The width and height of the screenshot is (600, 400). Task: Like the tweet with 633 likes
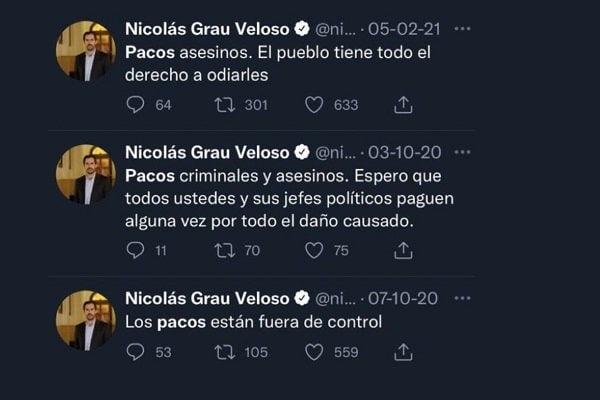click(314, 104)
